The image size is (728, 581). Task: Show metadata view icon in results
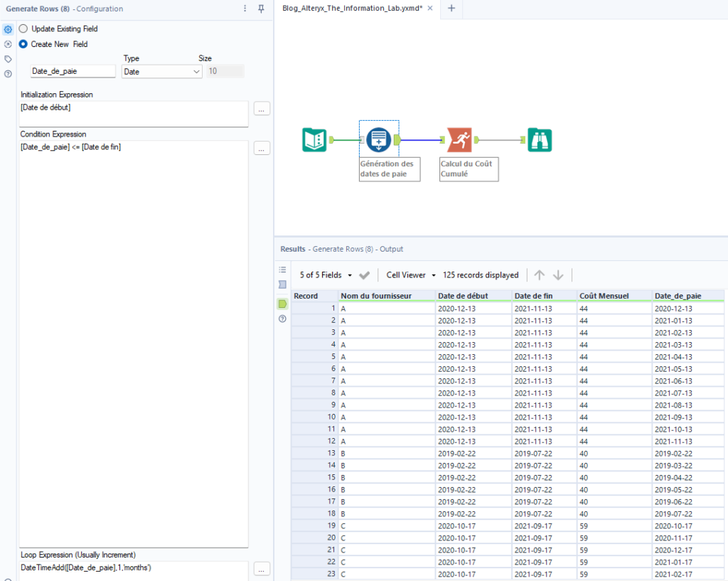click(282, 284)
